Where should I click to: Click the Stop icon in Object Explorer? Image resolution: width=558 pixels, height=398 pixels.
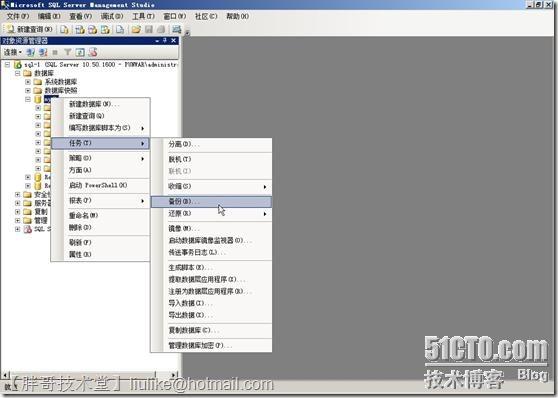coord(55,52)
